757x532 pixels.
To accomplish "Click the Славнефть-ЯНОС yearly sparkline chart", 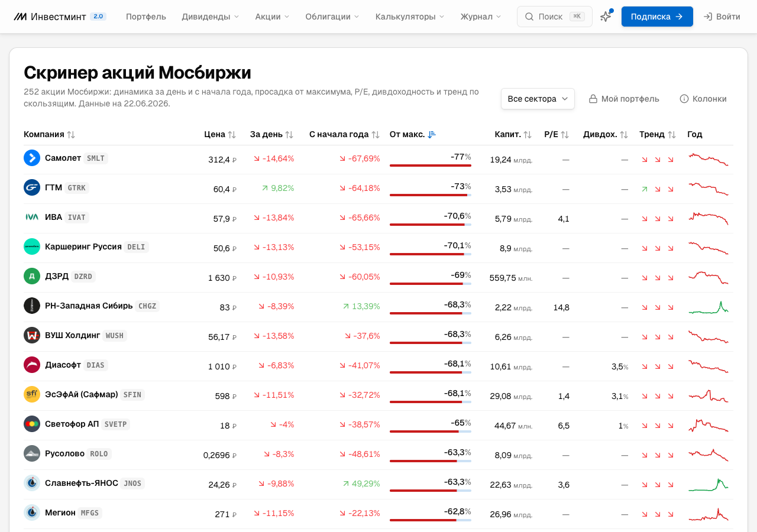I will coord(709,485).
